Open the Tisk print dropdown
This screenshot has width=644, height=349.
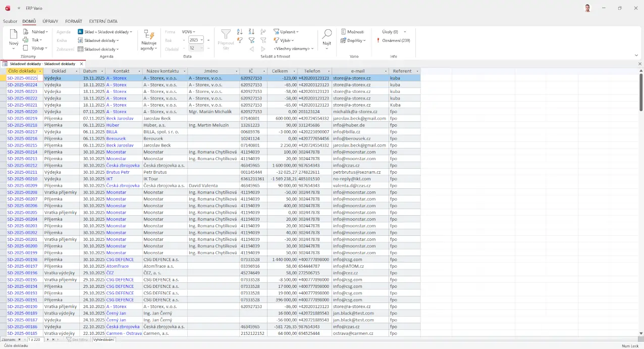[36, 40]
